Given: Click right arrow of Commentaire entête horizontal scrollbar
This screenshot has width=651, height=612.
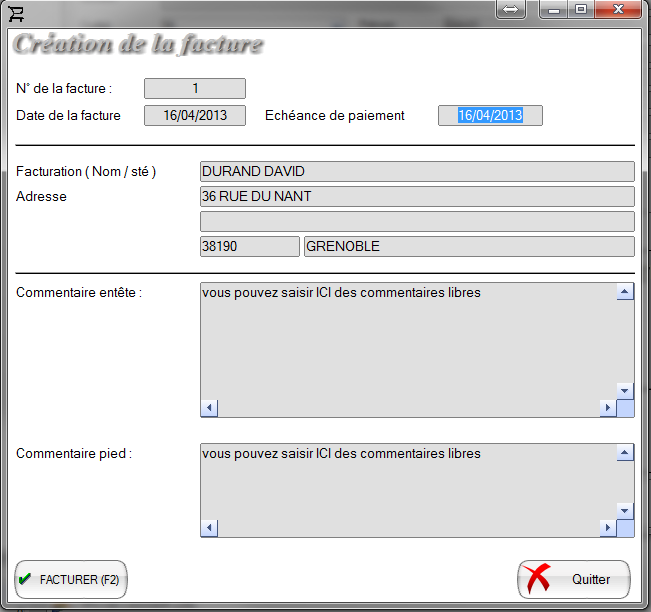Looking at the screenshot, I should 607,408.
